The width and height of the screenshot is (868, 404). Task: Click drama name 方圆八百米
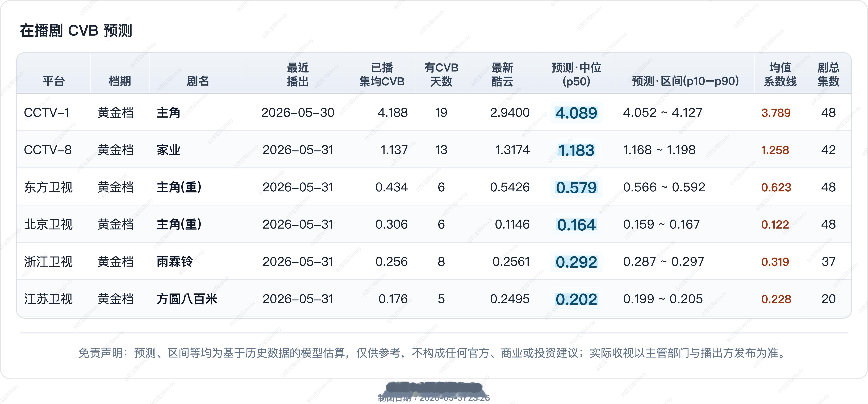(x=187, y=299)
